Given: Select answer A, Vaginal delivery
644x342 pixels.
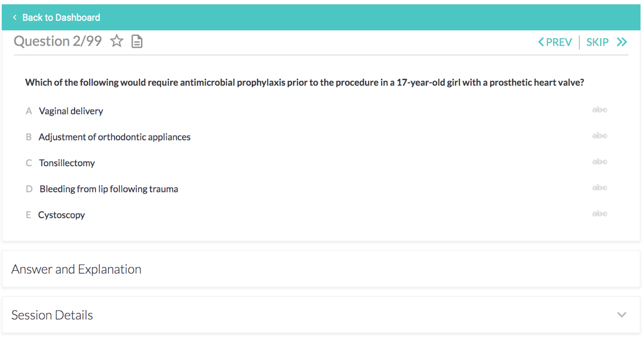Looking at the screenshot, I should point(70,111).
